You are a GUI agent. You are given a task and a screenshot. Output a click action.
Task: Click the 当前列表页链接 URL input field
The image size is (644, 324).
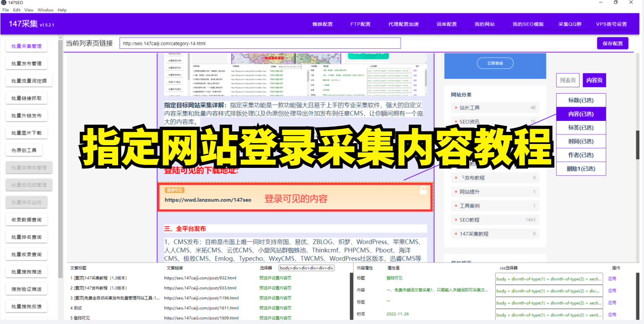click(260, 43)
